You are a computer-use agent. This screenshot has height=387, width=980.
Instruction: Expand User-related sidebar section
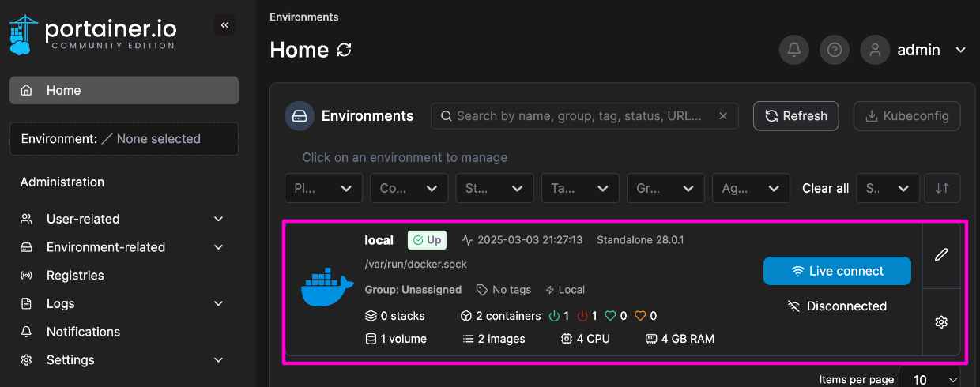122,219
